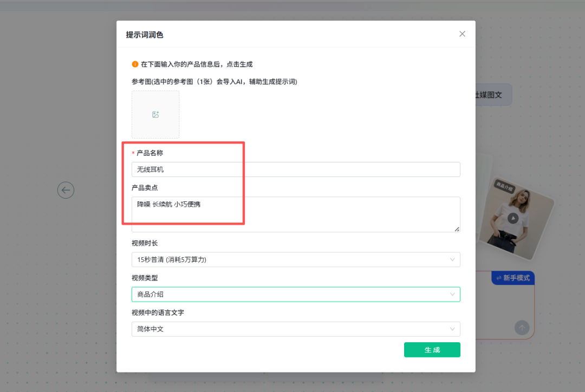Focus the 产品名称 input field
This screenshot has height=392, width=585.
click(295, 169)
